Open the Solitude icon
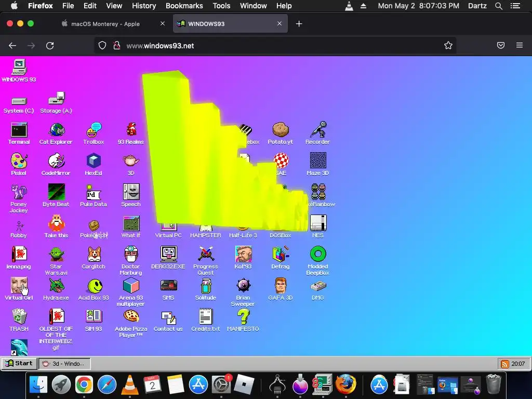Image resolution: width=532 pixels, height=399 pixels. 206,285
